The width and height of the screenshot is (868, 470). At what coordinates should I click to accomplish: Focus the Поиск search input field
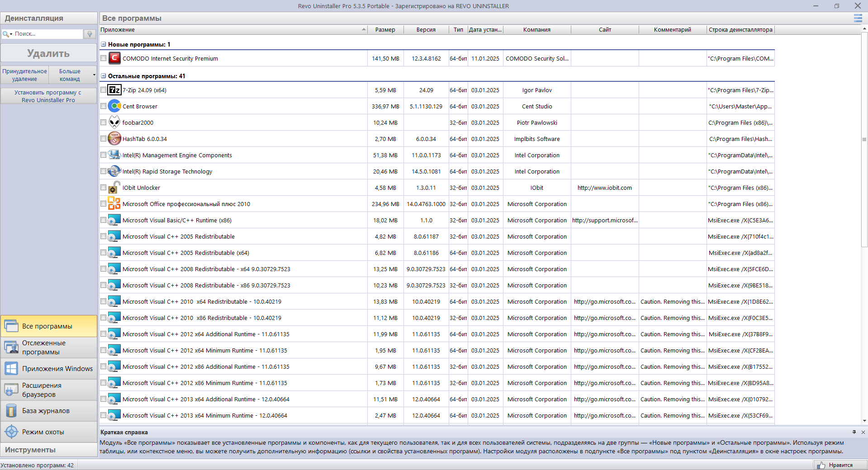point(47,34)
